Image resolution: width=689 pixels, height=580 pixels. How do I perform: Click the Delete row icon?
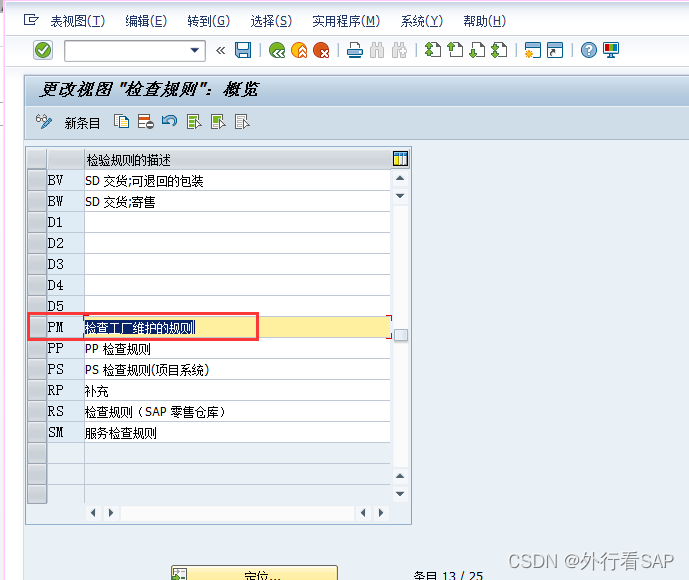click(145, 121)
